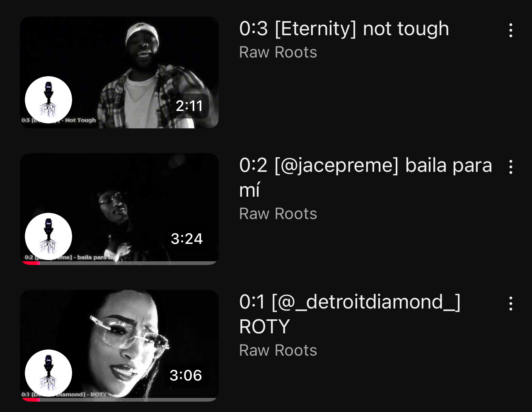Open the ROTY video thumbnail

pos(119,346)
